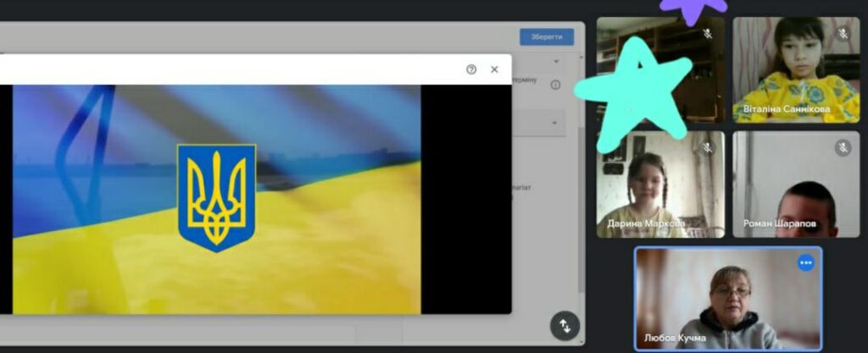Screen dimensions: 868x353
Task: Open the grey dropdown field below info icon
Action: [x=538, y=123]
